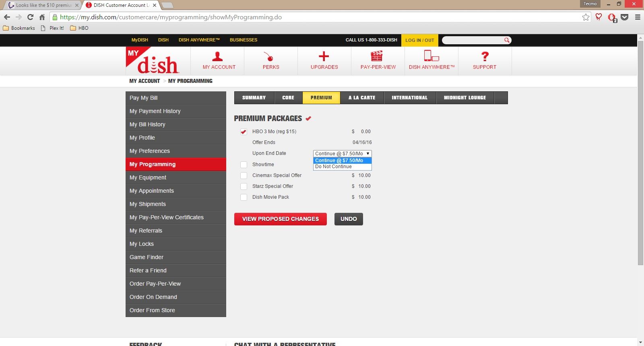Open the Perks cherry icon
Image resolution: width=644 pixels, height=346 pixels.
tap(269, 56)
